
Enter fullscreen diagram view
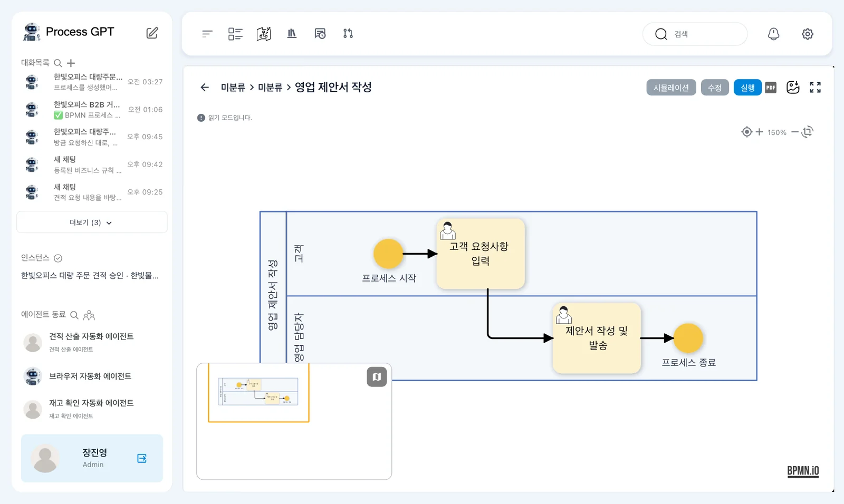815,88
